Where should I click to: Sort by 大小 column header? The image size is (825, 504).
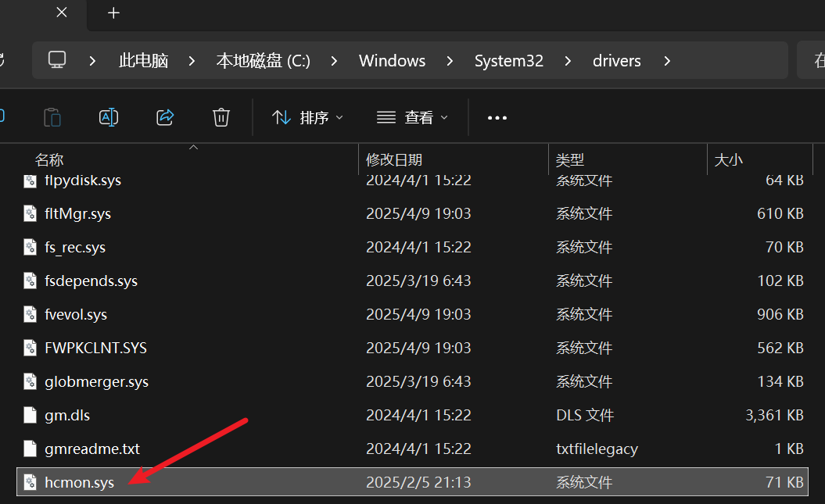tap(728, 159)
